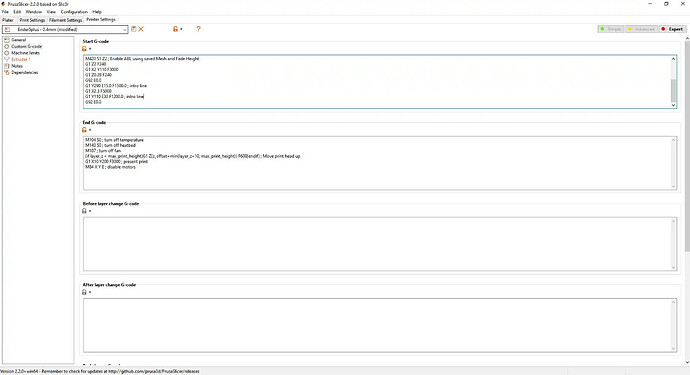690x375 pixels.
Task: Open the arrow beside the toolbar lock icon
Action: click(x=181, y=29)
